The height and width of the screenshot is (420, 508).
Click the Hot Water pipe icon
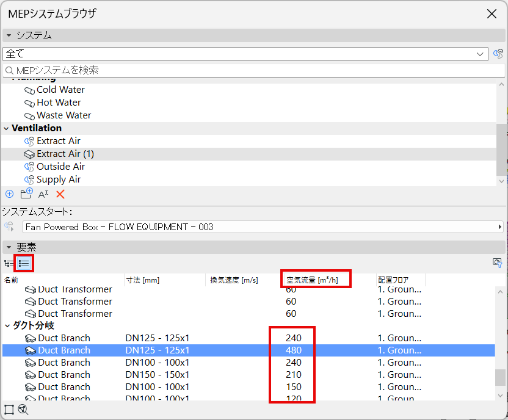[x=29, y=103]
